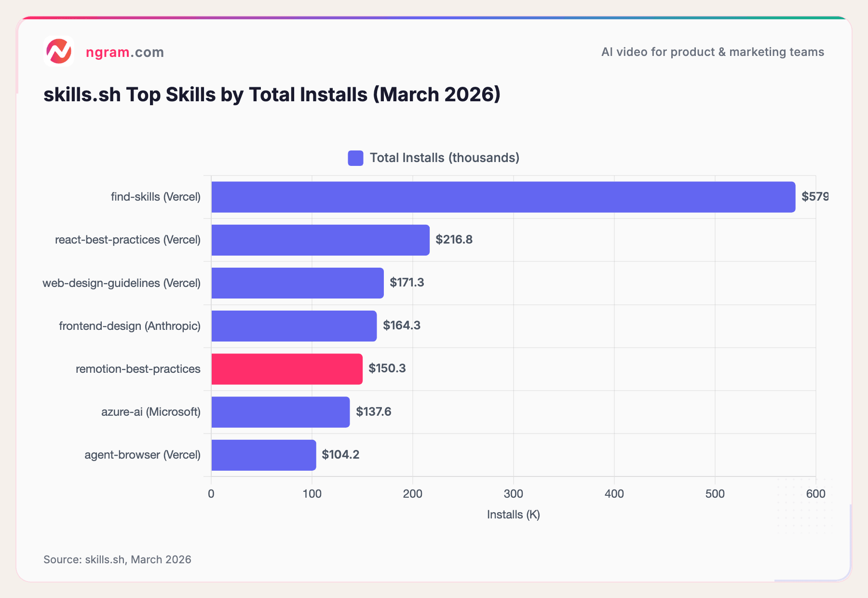Click the $216.8 value label
The height and width of the screenshot is (598, 868).
pos(454,240)
